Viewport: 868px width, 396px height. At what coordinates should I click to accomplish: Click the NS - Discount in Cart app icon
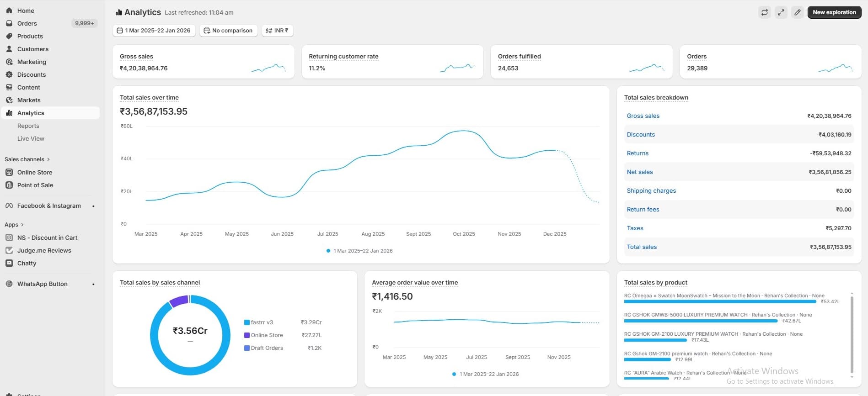[9, 238]
